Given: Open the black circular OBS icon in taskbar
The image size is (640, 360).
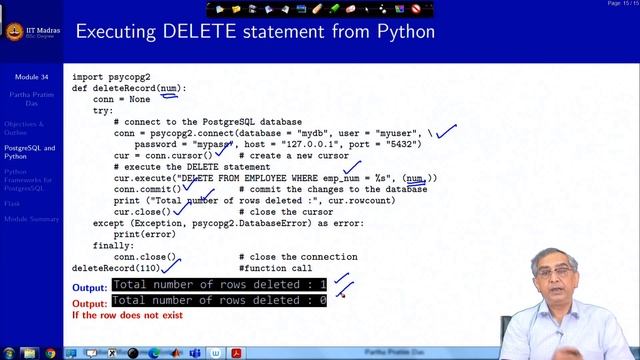Looking at the screenshot, I should (x=133, y=353).
